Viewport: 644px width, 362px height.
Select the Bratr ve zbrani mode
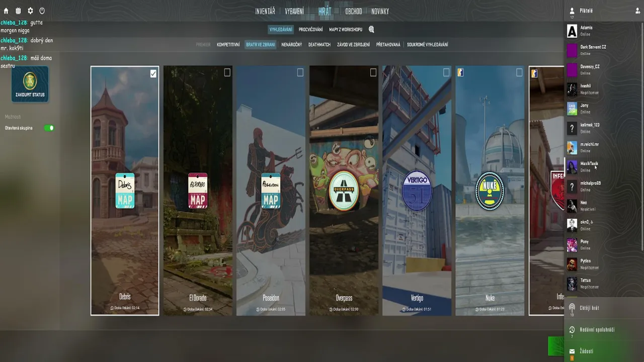(x=261, y=45)
